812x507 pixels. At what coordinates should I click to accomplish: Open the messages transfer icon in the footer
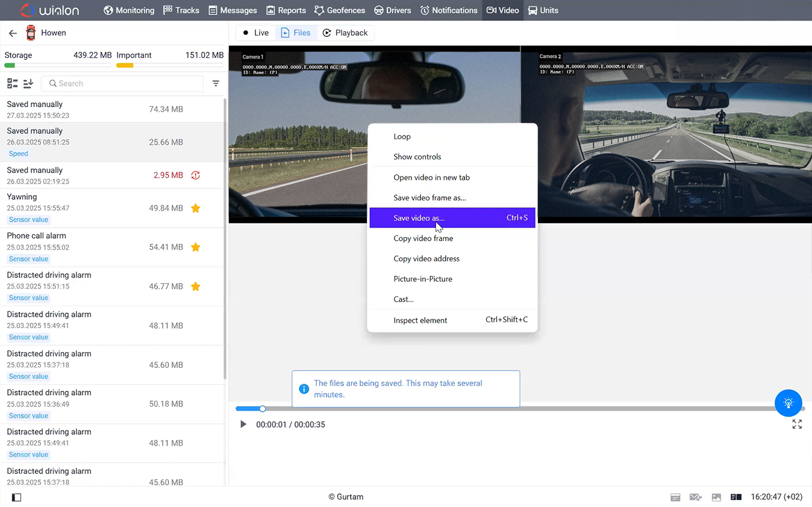coord(696,497)
